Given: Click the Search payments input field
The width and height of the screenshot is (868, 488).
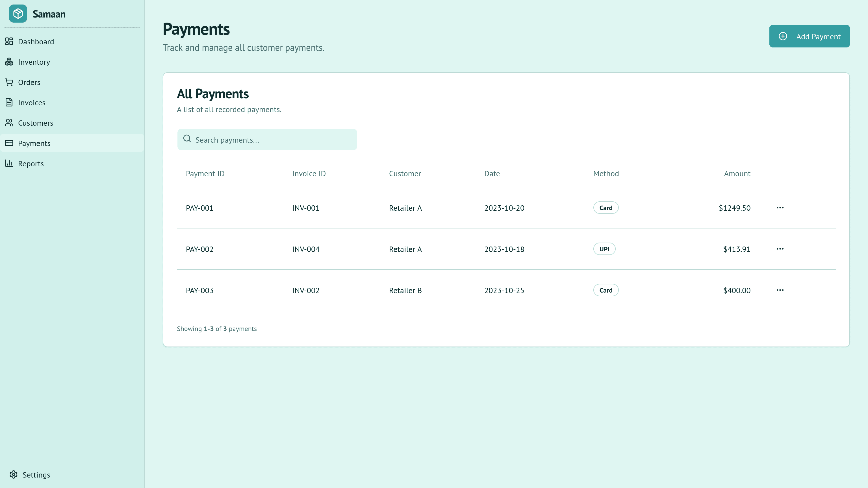Looking at the screenshot, I should tap(267, 140).
